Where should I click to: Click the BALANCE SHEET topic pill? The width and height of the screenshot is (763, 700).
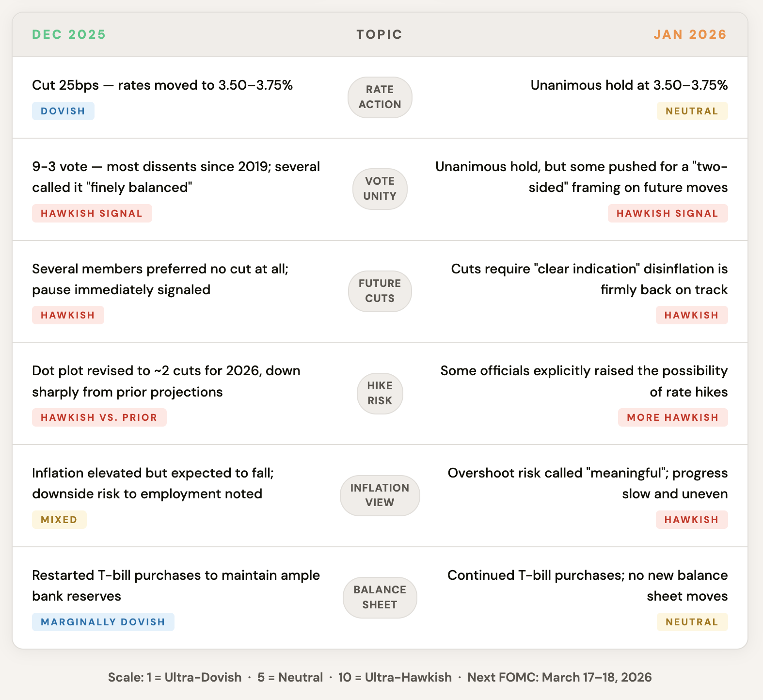point(380,597)
